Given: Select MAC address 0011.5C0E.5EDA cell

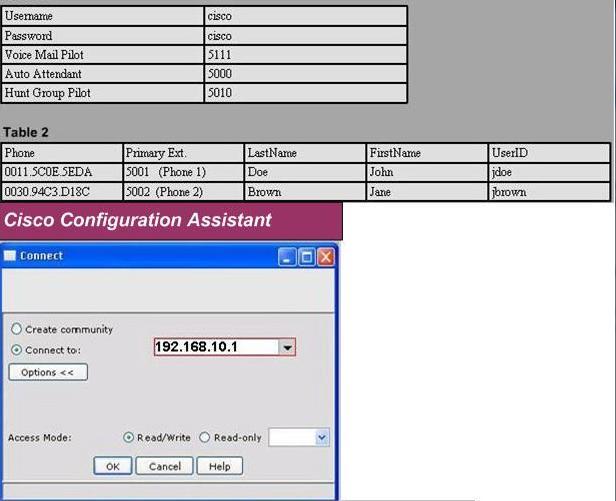Looking at the screenshot, I should coord(62,172).
